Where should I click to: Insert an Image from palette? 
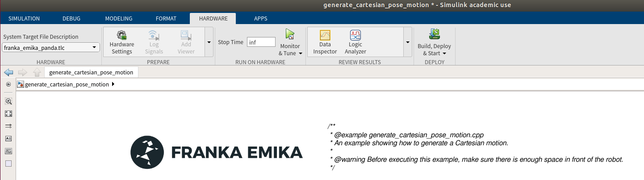(8, 151)
